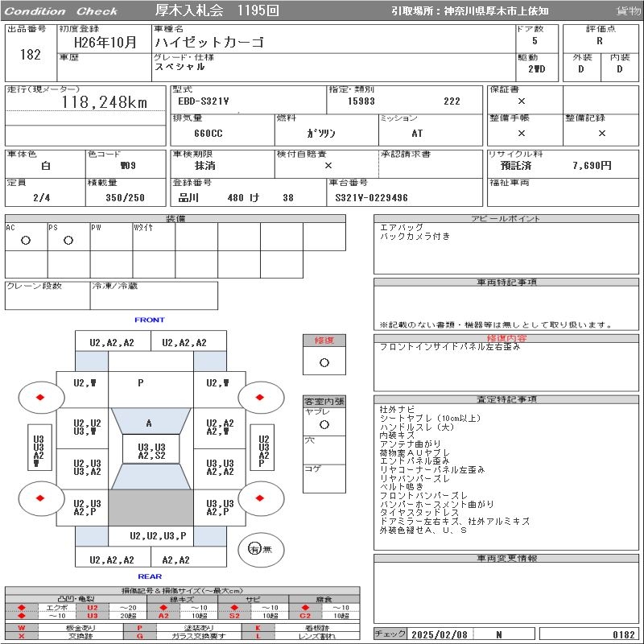Select the G glass-replacement legend code
The width and height of the screenshot is (644, 644).
pos(139,636)
